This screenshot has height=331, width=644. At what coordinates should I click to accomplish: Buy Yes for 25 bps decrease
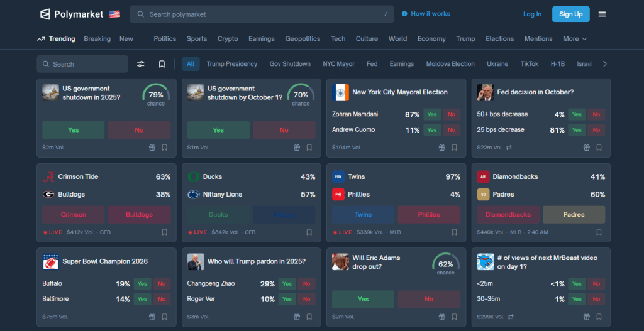(577, 130)
